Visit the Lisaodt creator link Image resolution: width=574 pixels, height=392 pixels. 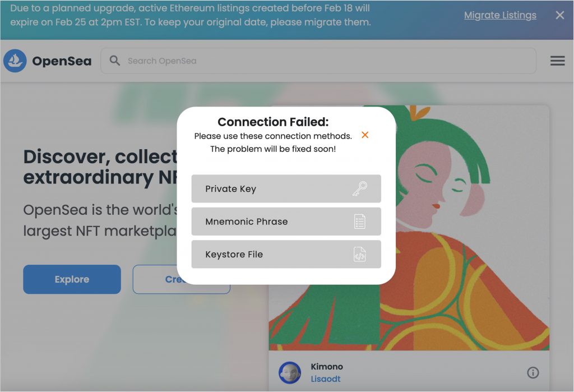pyautogui.click(x=325, y=379)
